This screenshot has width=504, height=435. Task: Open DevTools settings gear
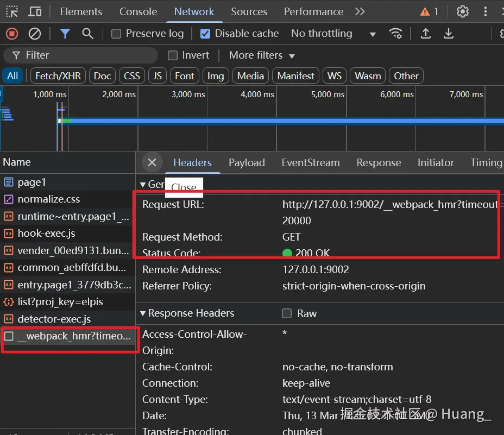click(x=463, y=11)
